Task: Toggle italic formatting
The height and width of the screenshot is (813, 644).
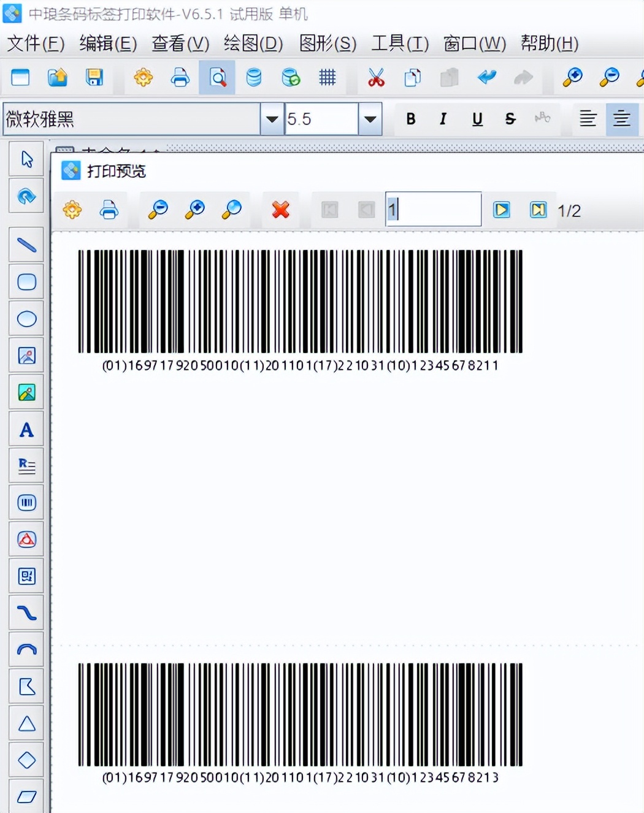Action: click(443, 119)
